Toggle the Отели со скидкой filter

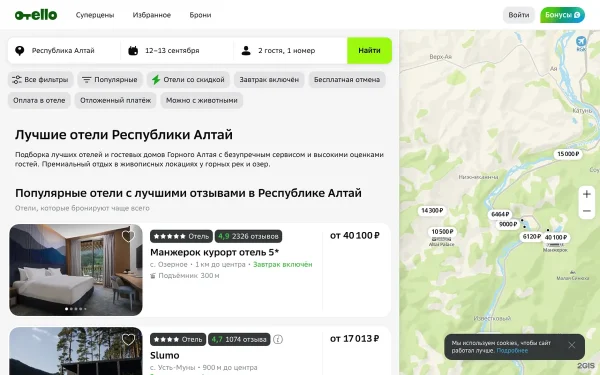188,80
